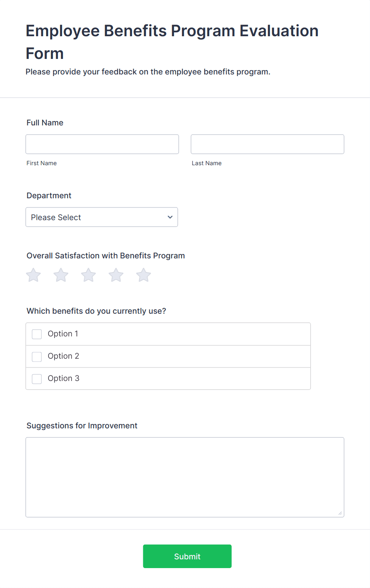The image size is (370, 588).
Task: Click the first satisfaction rating star
Action: [x=33, y=275]
